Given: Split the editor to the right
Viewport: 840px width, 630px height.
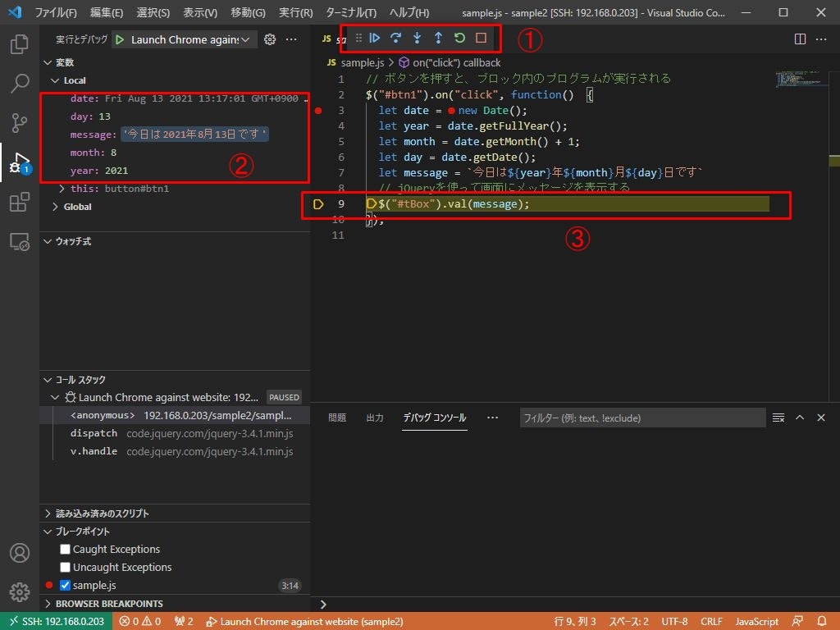Looking at the screenshot, I should click(x=800, y=39).
